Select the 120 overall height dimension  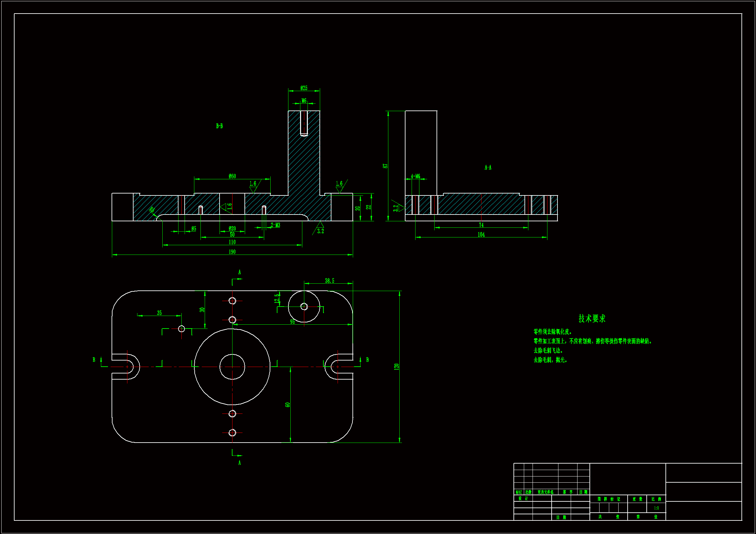396,367
